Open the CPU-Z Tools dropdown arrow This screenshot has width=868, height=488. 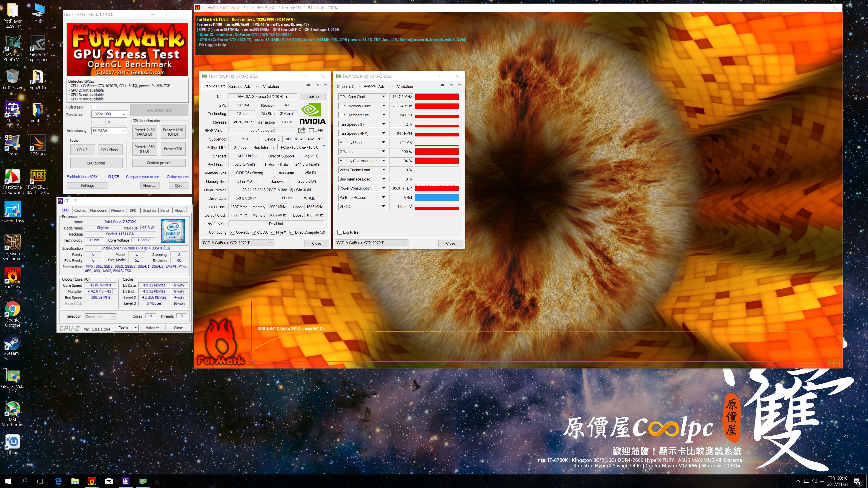coord(136,328)
